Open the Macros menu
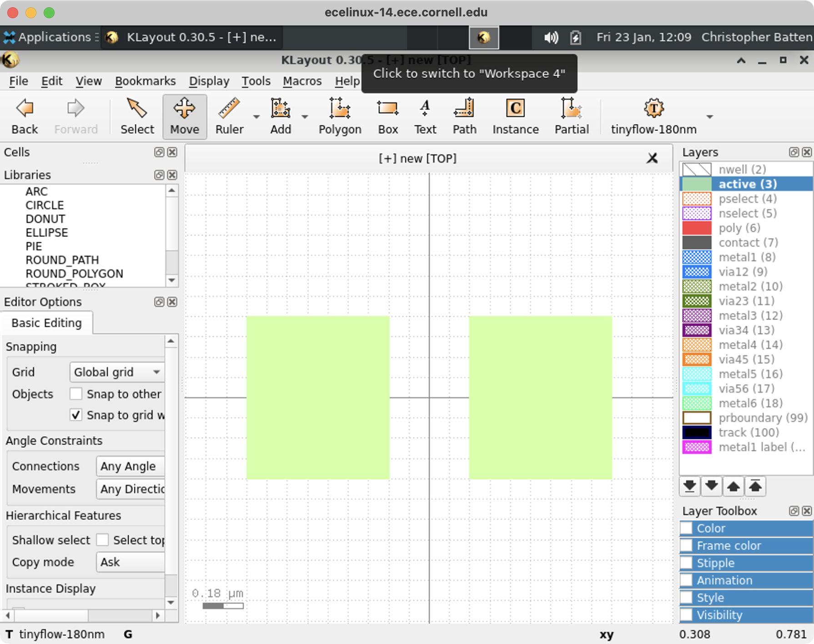814x644 pixels. [x=302, y=81]
